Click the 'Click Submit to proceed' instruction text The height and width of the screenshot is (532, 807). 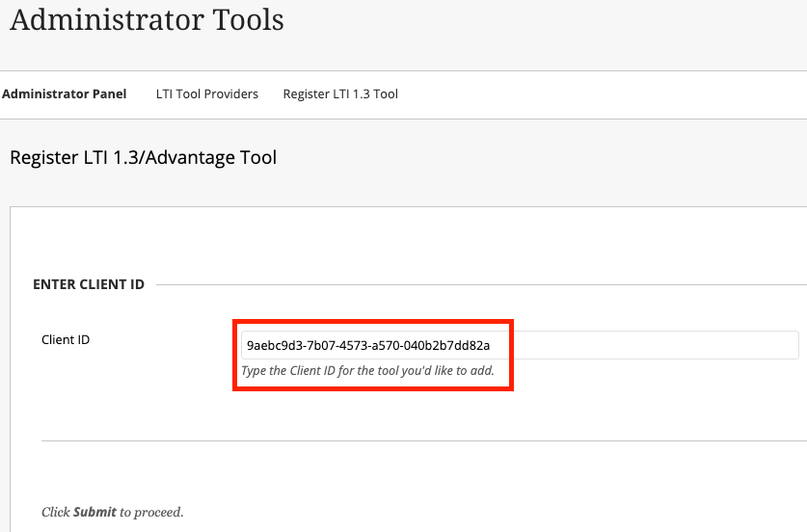pos(112,512)
